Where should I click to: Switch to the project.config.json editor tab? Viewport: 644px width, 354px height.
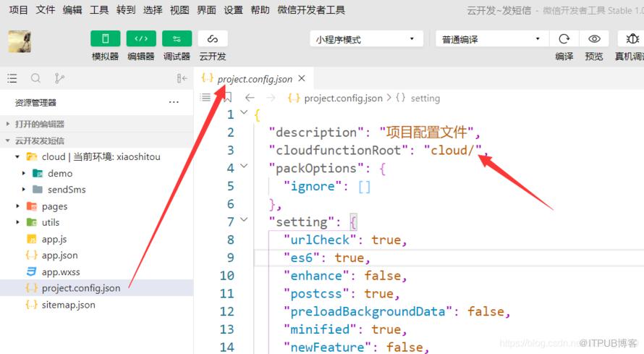coord(255,79)
